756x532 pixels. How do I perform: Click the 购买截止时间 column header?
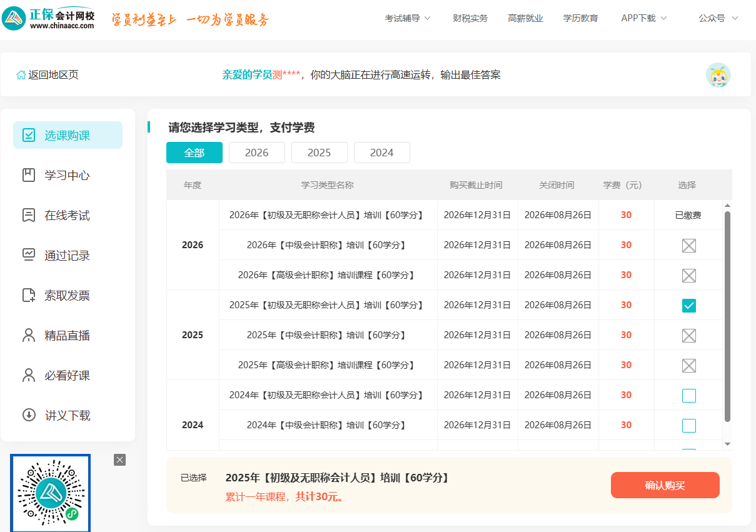[x=476, y=185]
